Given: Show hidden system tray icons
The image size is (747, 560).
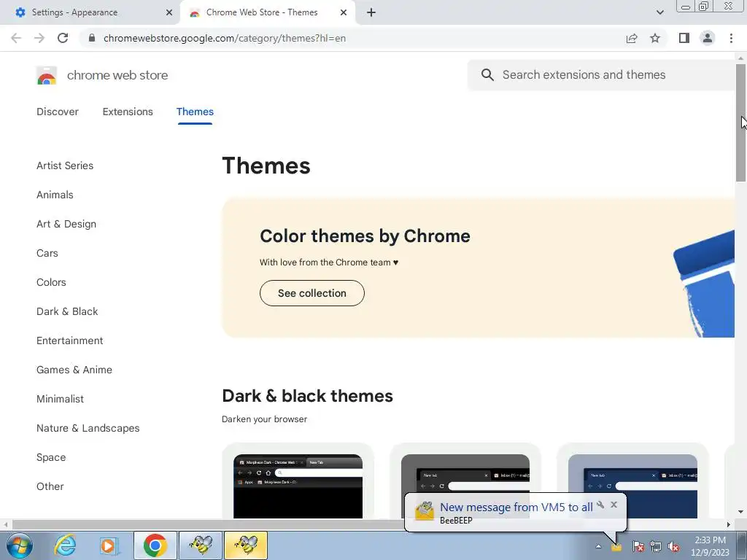Looking at the screenshot, I should point(598,546).
